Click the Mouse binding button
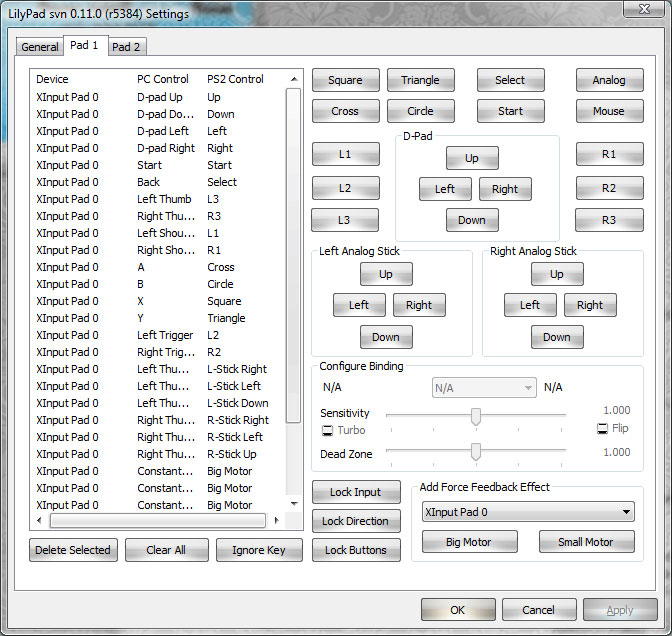This screenshot has height=636, width=672. (x=609, y=111)
